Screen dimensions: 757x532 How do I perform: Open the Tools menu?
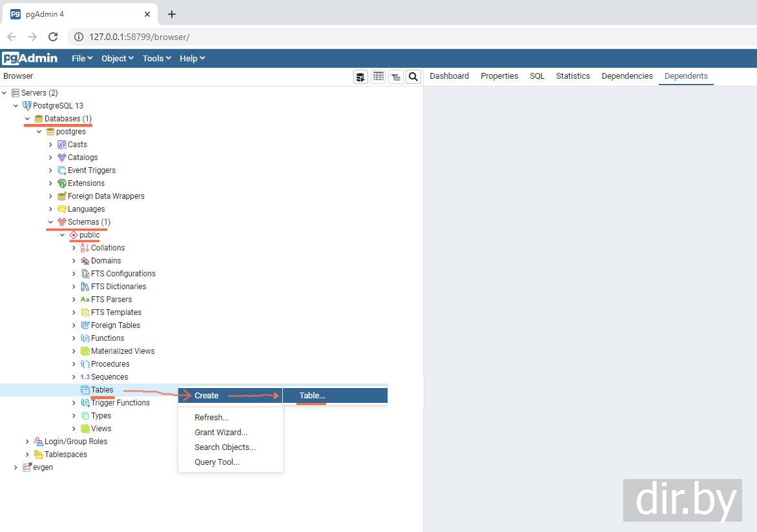tap(156, 58)
